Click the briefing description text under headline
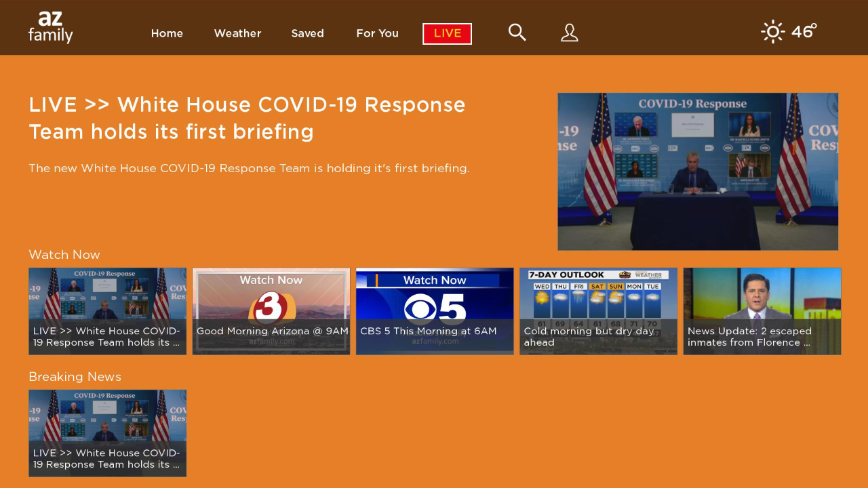This screenshot has width=868, height=488. pyautogui.click(x=249, y=168)
